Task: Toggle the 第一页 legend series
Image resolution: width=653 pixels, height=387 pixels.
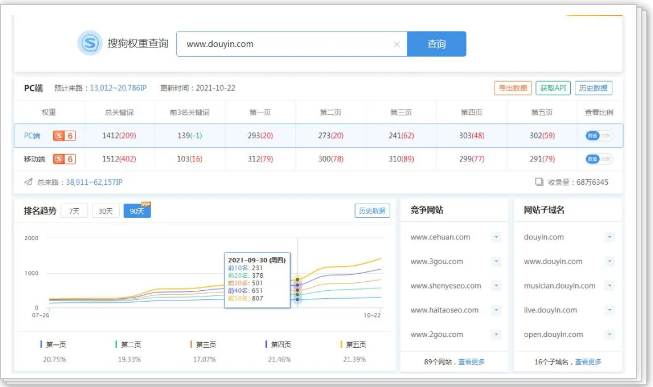Action: 53,345
